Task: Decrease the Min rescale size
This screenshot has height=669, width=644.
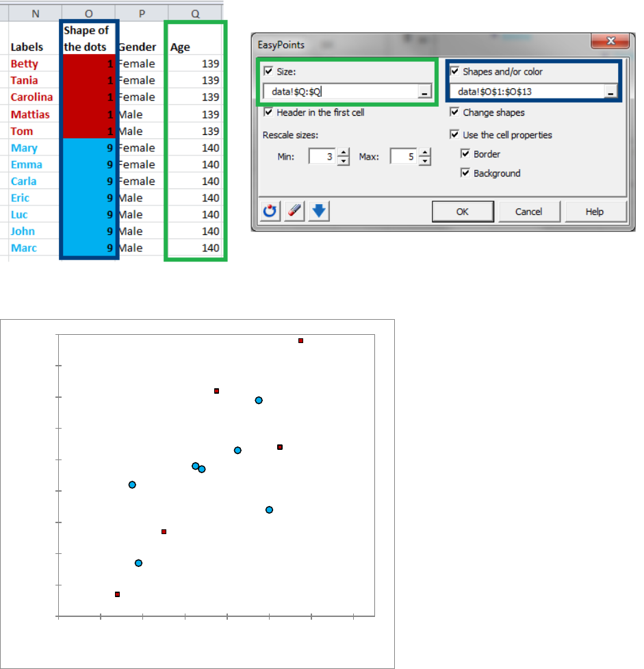Action: click(344, 161)
